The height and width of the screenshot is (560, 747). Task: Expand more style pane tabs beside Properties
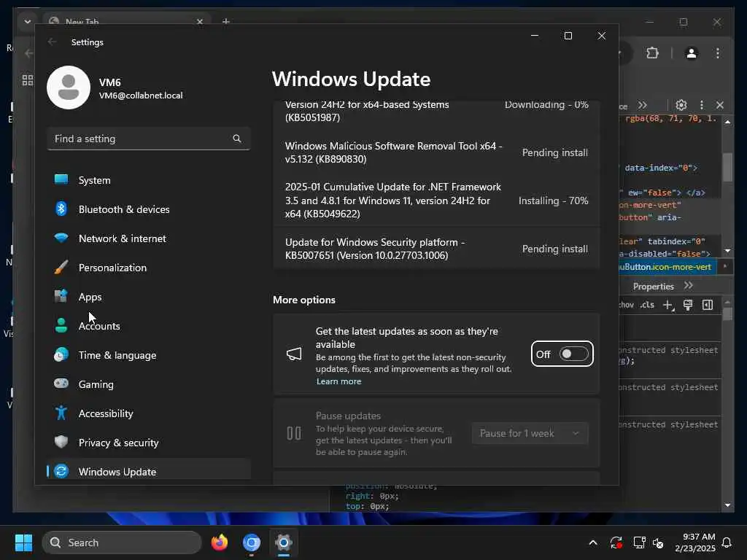tap(688, 285)
